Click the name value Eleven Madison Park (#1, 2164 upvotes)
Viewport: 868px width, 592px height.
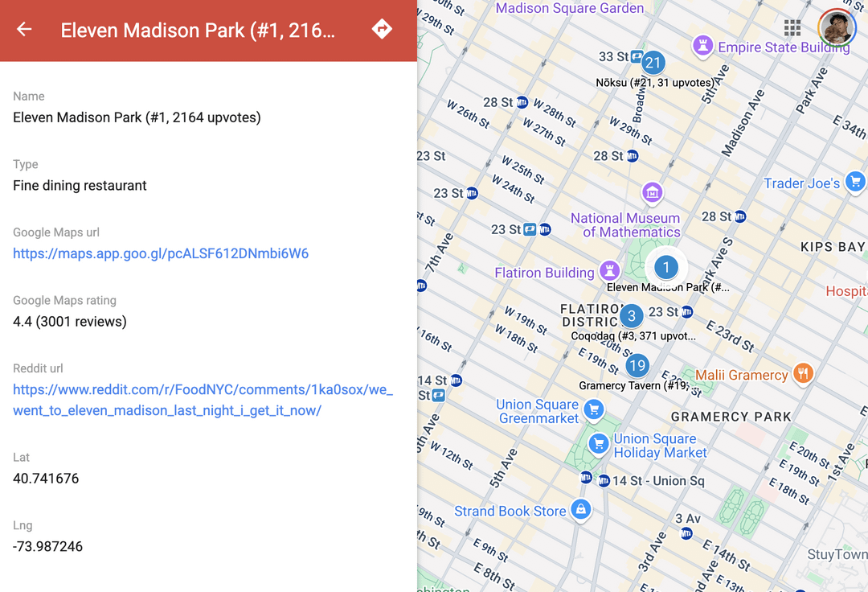(x=137, y=117)
